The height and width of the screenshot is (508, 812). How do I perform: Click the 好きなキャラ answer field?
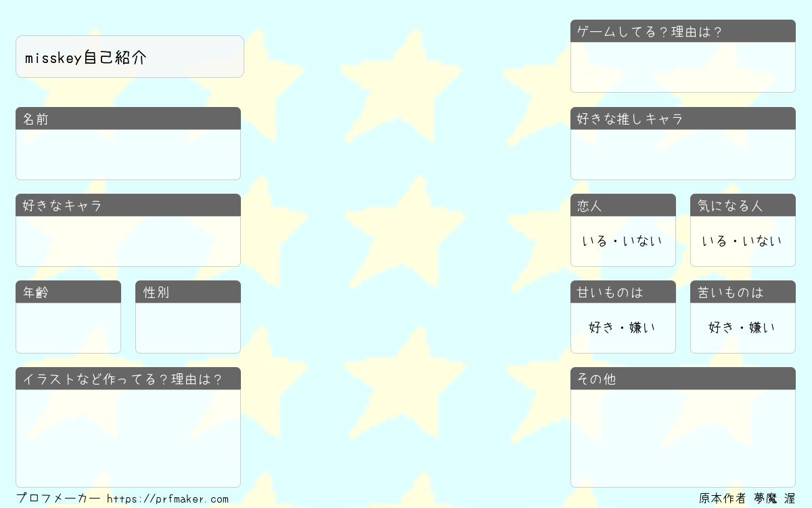click(129, 241)
